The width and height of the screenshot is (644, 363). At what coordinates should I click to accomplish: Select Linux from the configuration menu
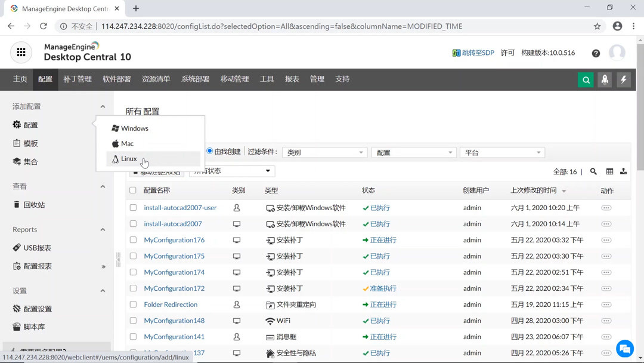(128, 158)
